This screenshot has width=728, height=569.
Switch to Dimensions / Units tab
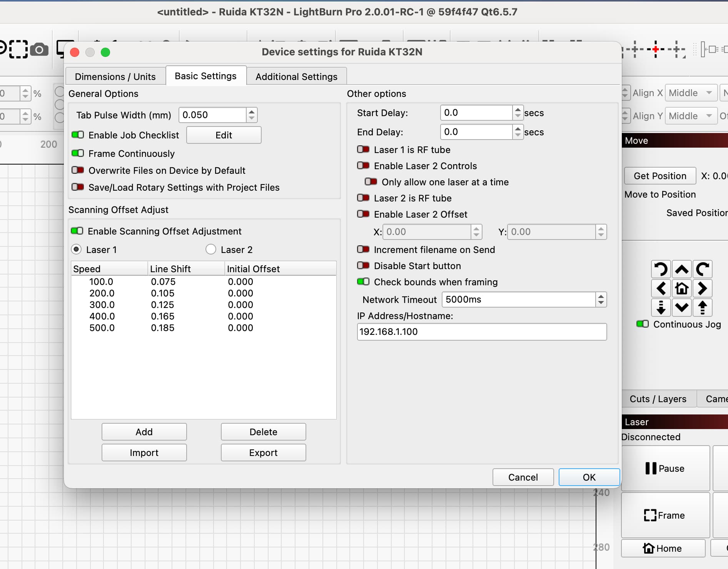coord(115,77)
